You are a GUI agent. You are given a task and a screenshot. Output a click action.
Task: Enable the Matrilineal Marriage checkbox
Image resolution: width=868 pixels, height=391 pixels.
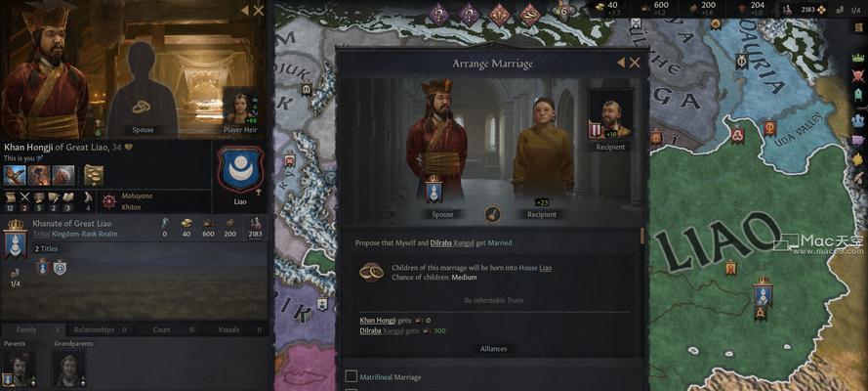351,376
